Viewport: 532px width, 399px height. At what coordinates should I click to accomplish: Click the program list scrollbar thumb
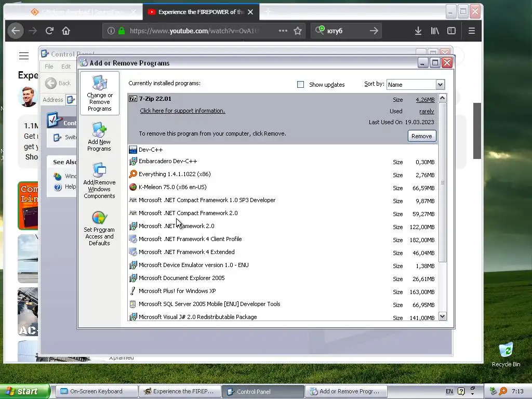(443, 182)
